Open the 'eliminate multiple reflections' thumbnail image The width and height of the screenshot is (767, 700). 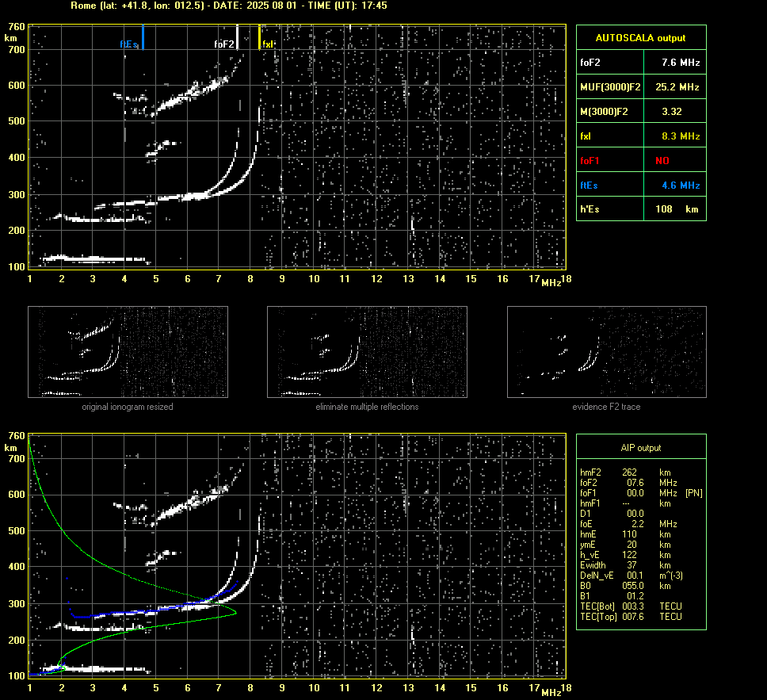point(367,352)
